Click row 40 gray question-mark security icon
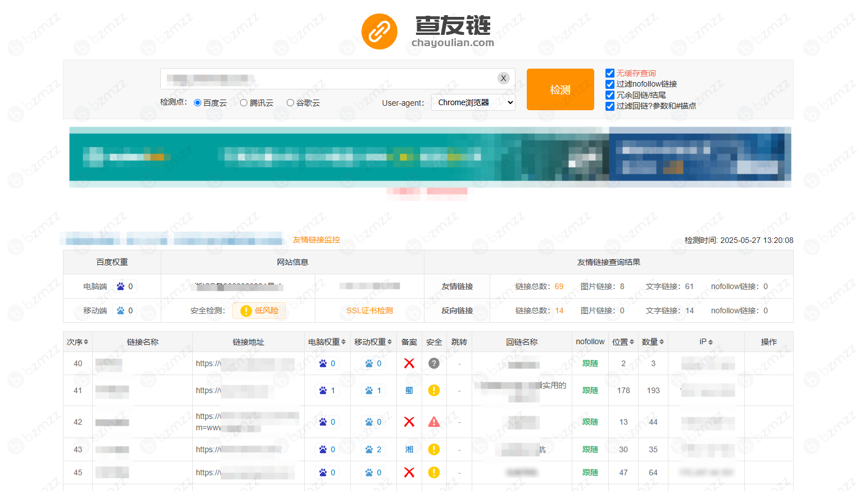 tap(434, 363)
